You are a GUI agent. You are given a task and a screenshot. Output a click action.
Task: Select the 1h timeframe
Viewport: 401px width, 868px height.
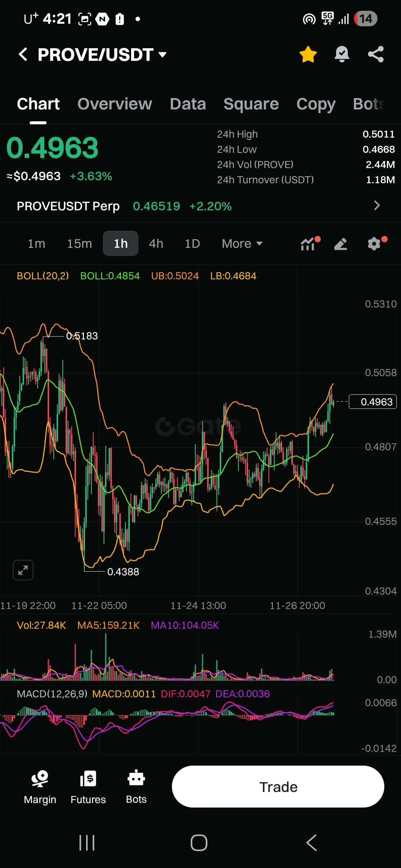121,243
